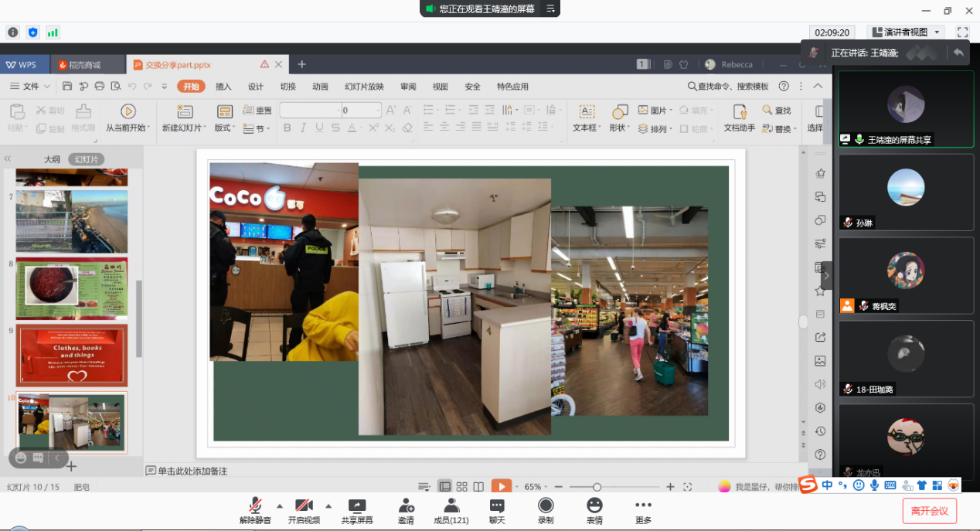The width and height of the screenshot is (980, 531).
Task: Click the zoom slider handle next to 65%
Action: click(597, 487)
